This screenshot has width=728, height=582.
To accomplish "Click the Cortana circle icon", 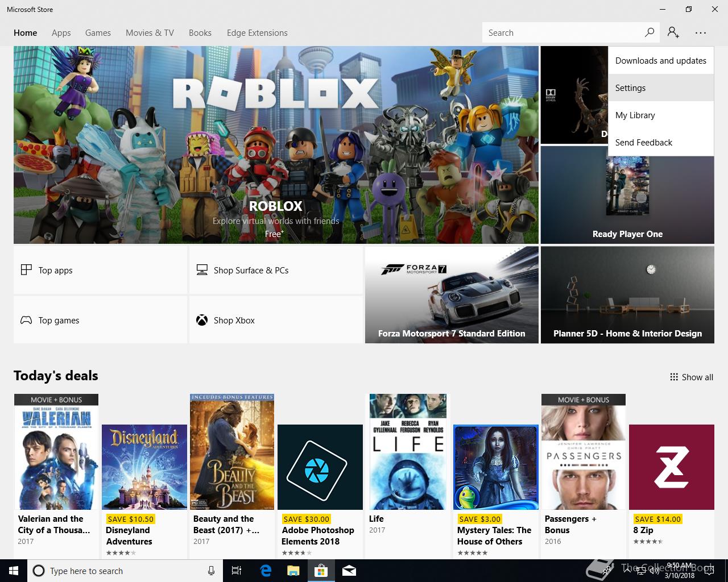I will tap(38, 571).
